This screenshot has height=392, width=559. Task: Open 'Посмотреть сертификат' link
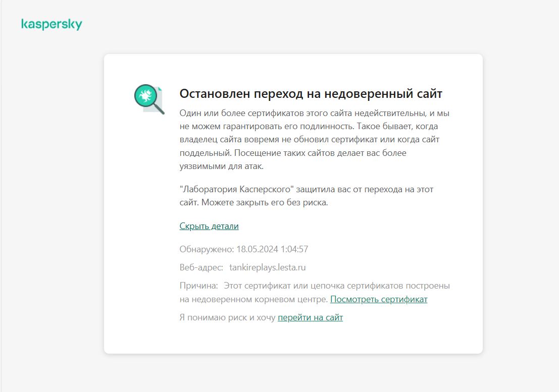[x=379, y=299]
